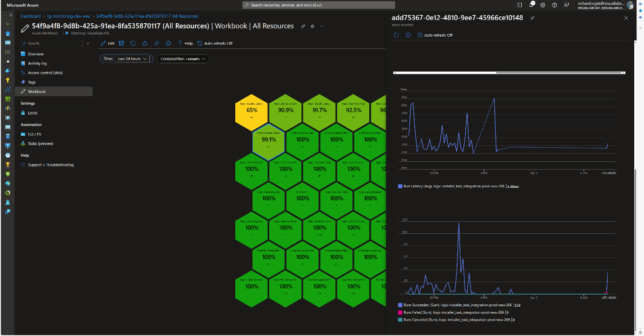Click the side panel feedback smiley

point(408,35)
